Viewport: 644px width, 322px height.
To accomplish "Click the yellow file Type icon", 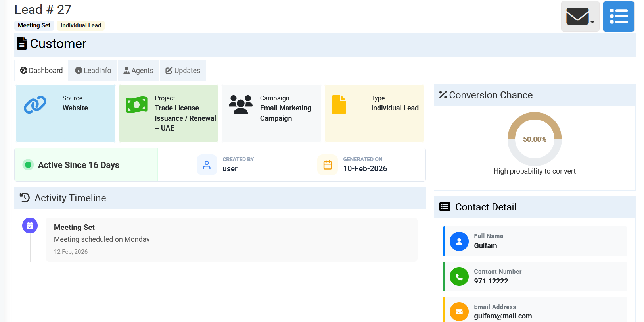I will coord(339,105).
